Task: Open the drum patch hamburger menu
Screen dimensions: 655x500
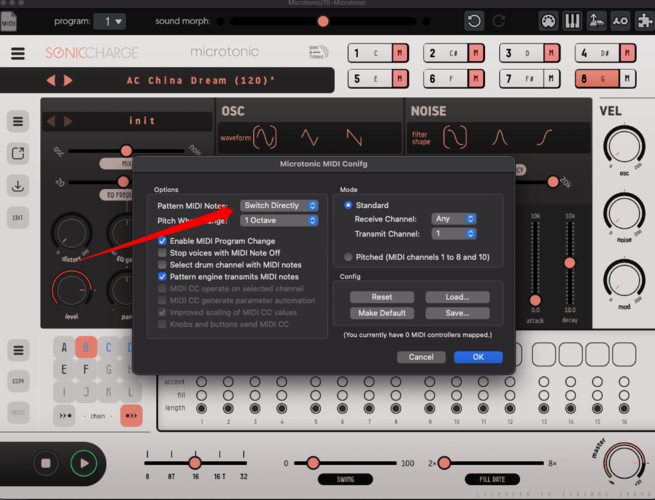Action: pyautogui.click(x=18, y=122)
